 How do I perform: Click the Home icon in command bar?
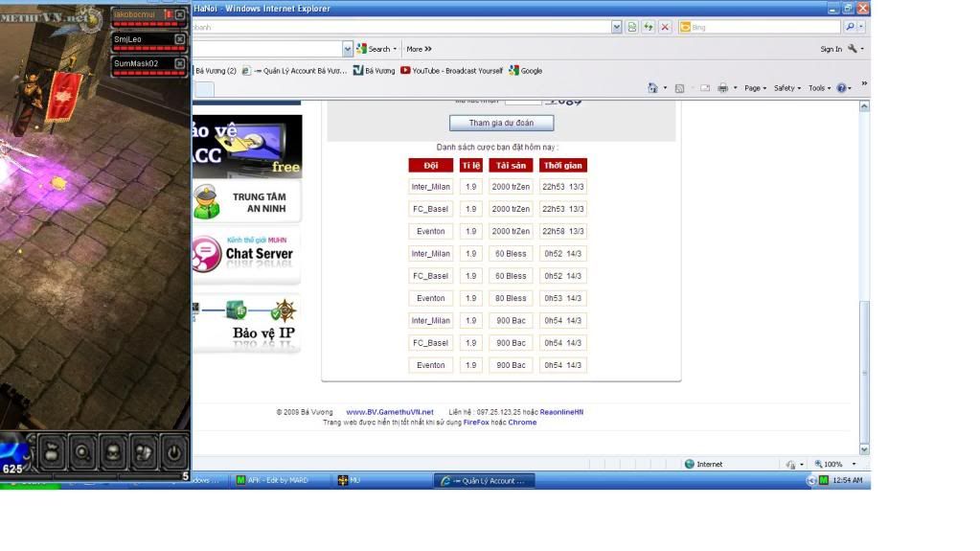[652, 88]
